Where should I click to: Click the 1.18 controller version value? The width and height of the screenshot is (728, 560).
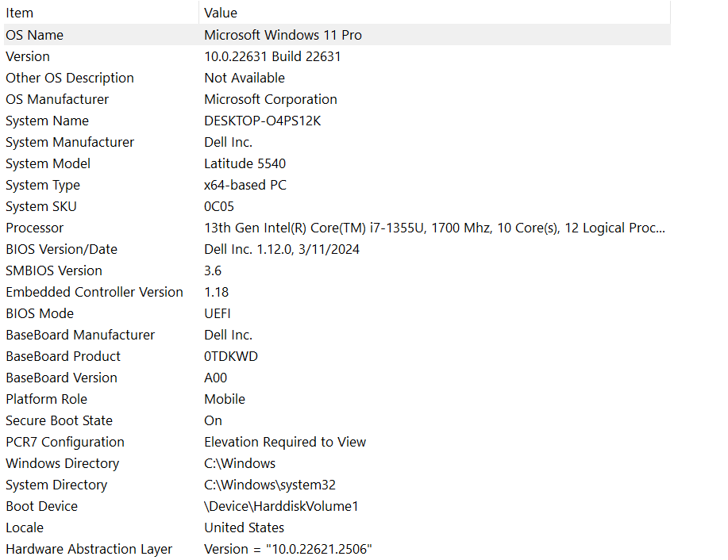[217, 292]
